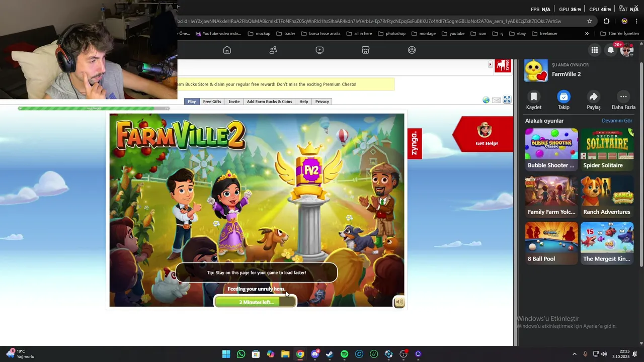The width and height of the screenshot is (644, 362).
Task: Open the YouTube video indir bookmark
Action: (218, 34)
